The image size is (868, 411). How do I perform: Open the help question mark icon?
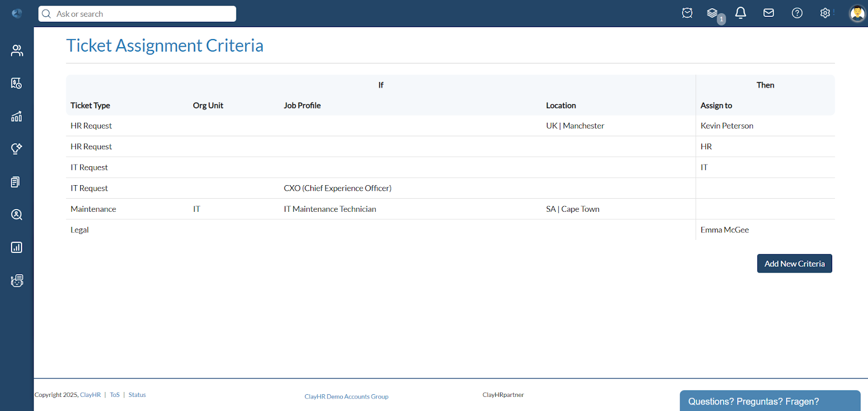point(797,13)
